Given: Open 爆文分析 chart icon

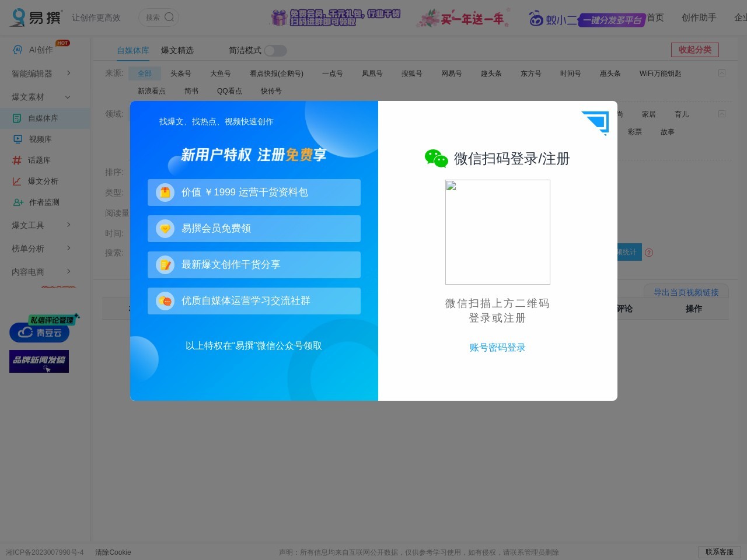Looking at the screenshot, I should coord(17,181).
